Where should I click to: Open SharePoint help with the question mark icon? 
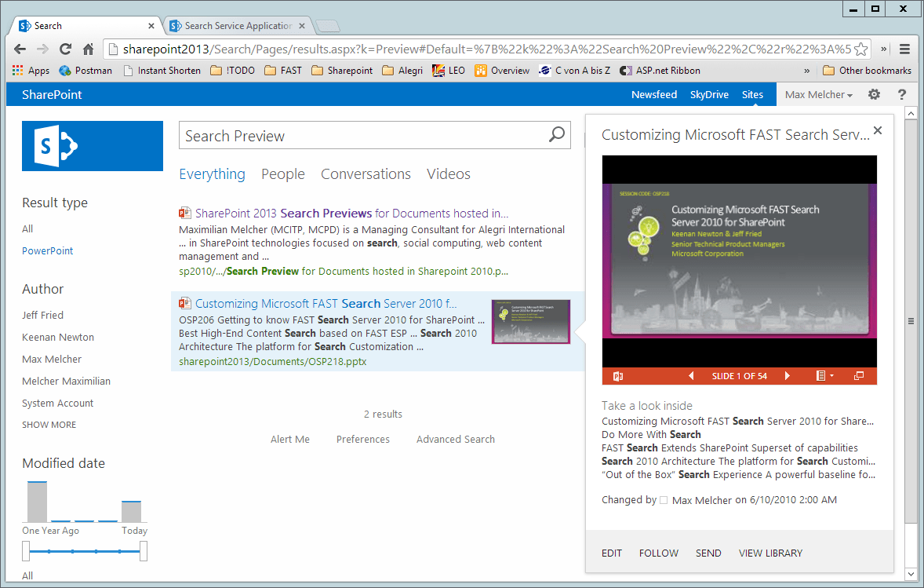901,94
